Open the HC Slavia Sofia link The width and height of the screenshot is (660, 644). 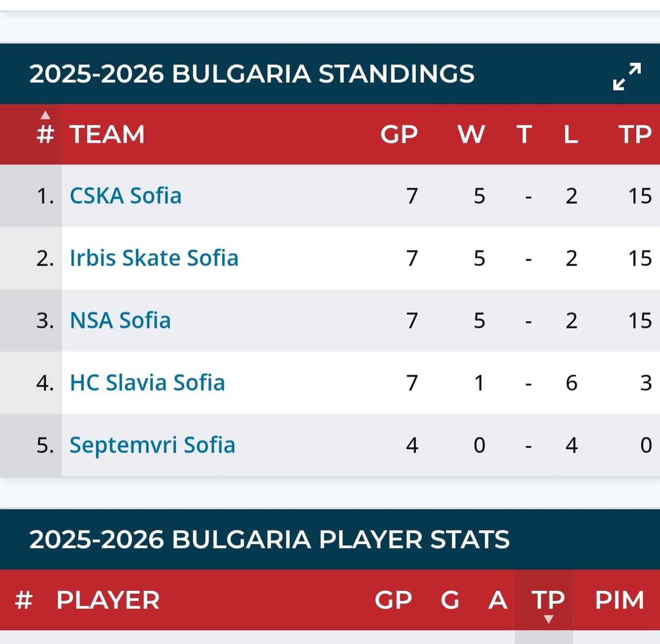click(x=147, y=383)
